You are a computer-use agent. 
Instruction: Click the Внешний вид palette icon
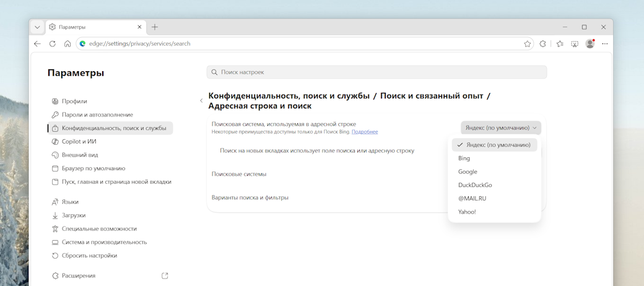(54, 155)
